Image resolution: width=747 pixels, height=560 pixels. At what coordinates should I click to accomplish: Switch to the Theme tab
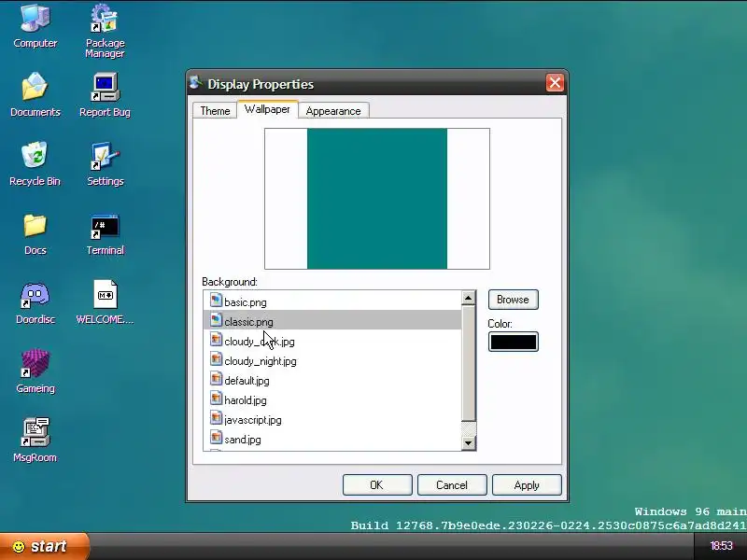coord(215,110)
